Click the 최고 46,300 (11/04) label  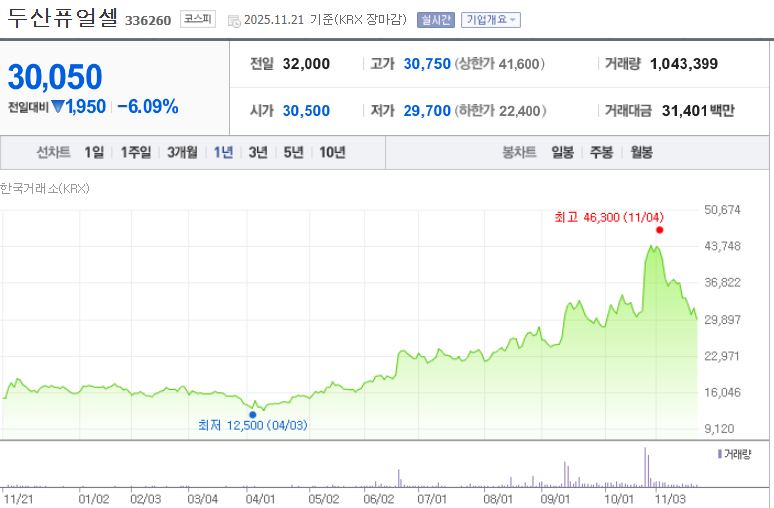609,217
